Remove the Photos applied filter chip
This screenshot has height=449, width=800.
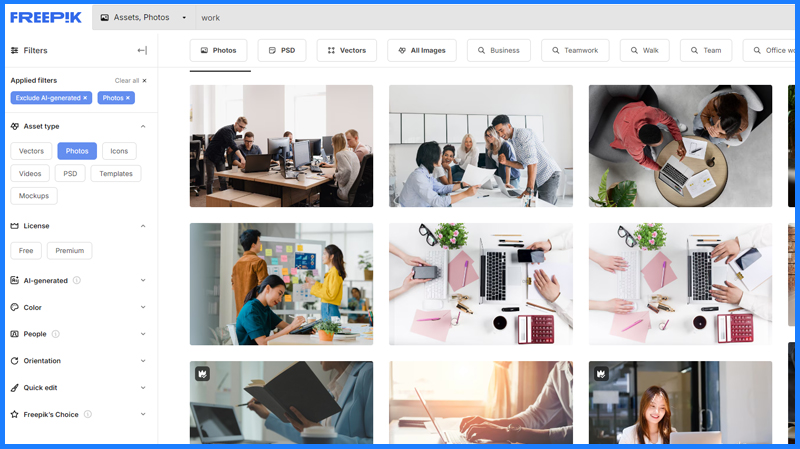pyautogui.click(x=128, y=98)
